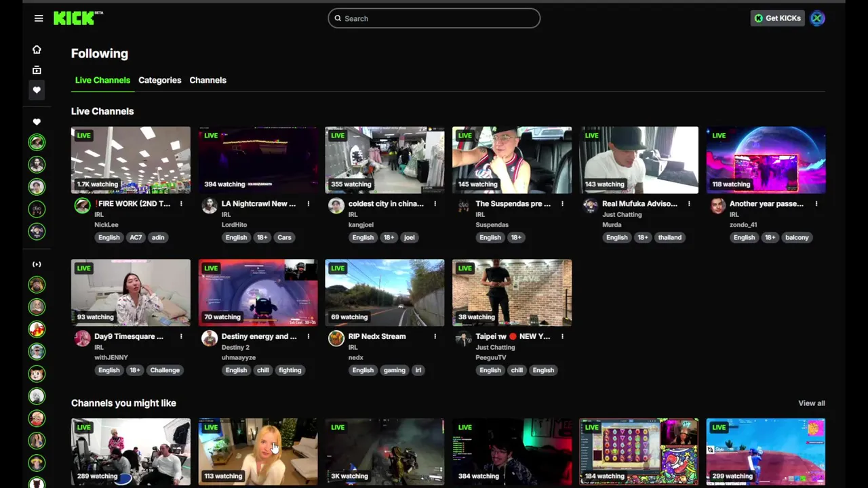
Task: Open options menu for Real Mufuka stream
Action: pos(689,203)
